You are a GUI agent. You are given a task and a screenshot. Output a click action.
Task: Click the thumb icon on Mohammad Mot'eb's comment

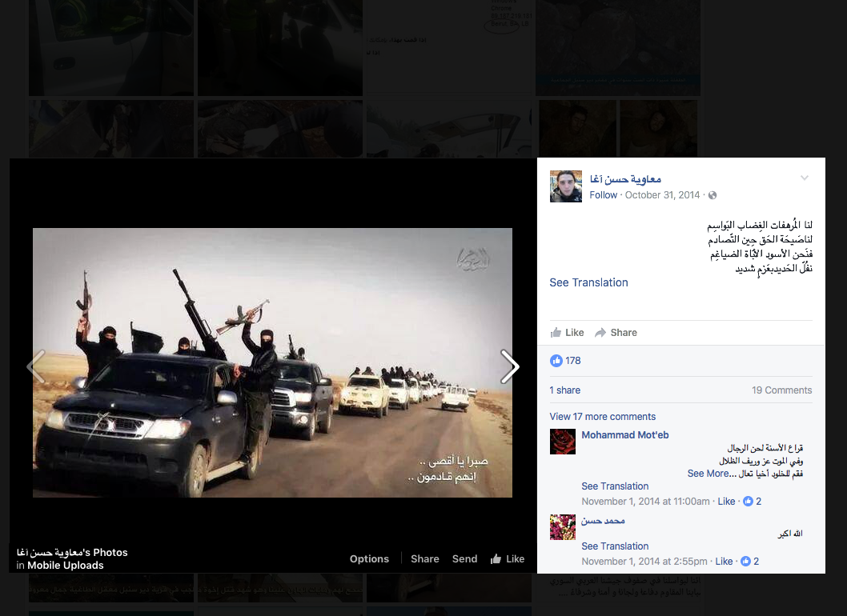click(x=746, y=501)
